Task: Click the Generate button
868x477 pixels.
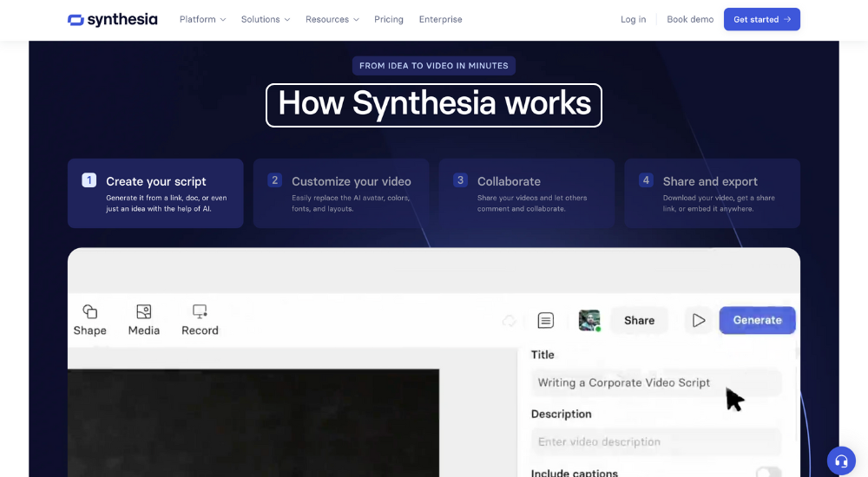Action: click(757, 320)
